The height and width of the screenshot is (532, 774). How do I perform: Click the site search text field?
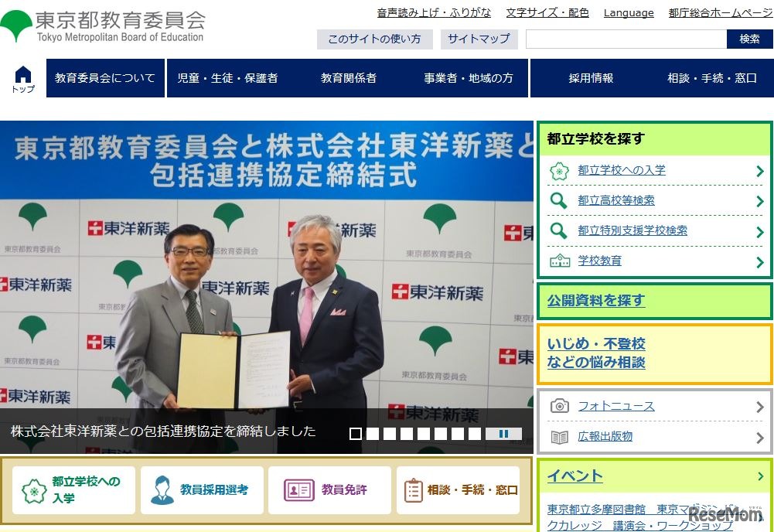tap(626, 39)
